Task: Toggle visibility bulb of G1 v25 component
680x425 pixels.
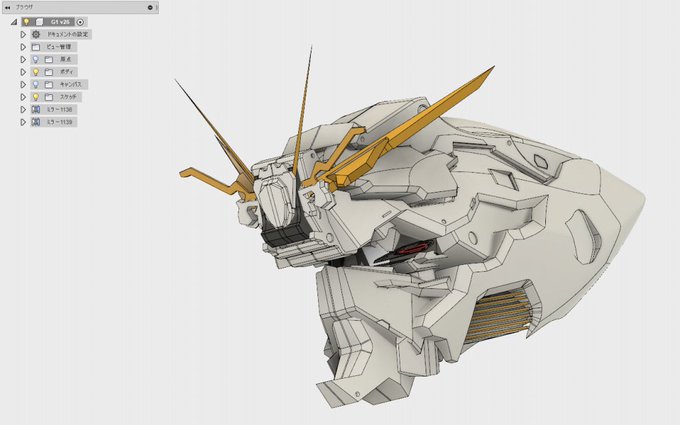Action: coord(26,22)
